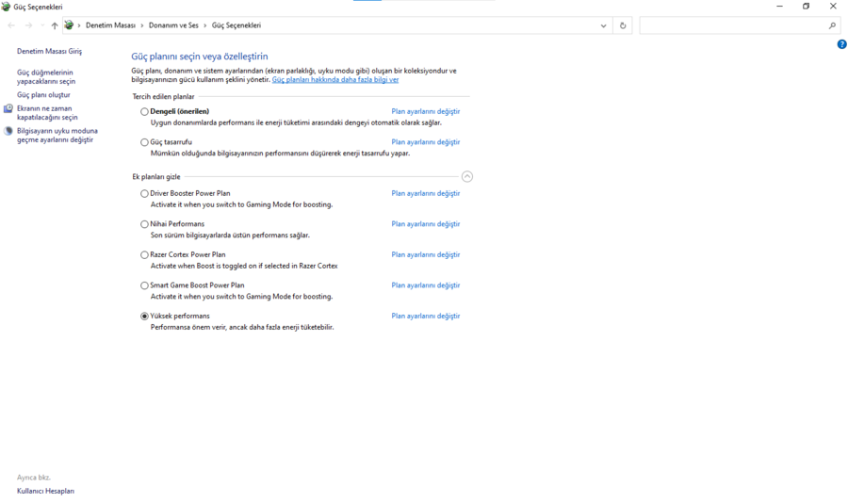Image resolution: width=848 pixels, height=504 pixels.
Task: Click the moon icon beside Bilgisayarın uyku moduna
Action: point(8,131)
